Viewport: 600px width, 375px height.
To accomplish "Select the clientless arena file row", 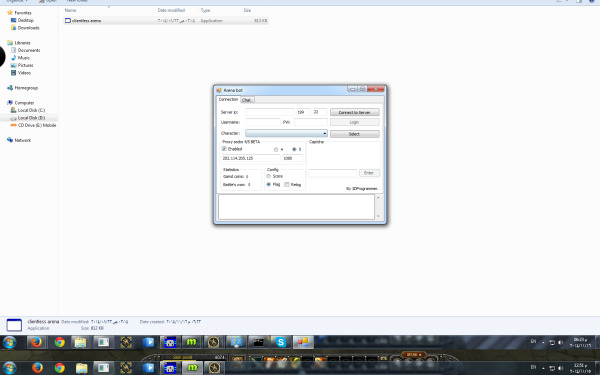I will (166, 21).
